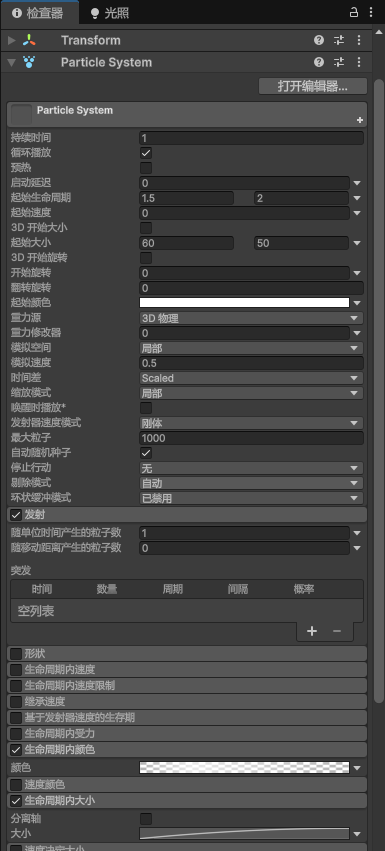Open the inspector panel more options menu
The width and height of the screenshot is (385, 851).
point(371,12)
